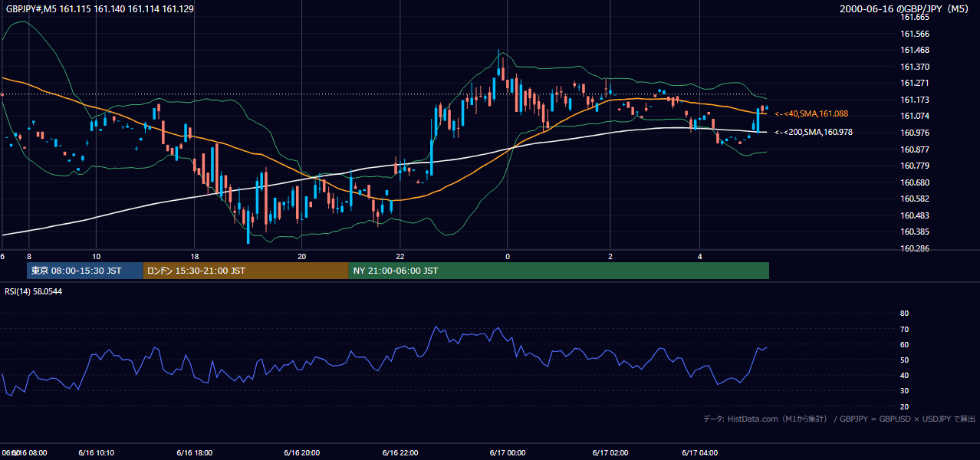980x460 pixels.
Task: Click the '6/17 04:00' date label
Action: tap(700, 453)
